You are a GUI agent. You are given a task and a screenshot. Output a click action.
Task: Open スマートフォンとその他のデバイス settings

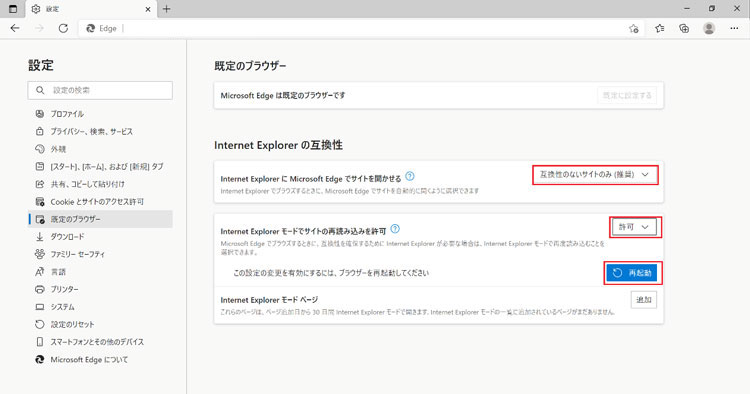click(100, 342)
